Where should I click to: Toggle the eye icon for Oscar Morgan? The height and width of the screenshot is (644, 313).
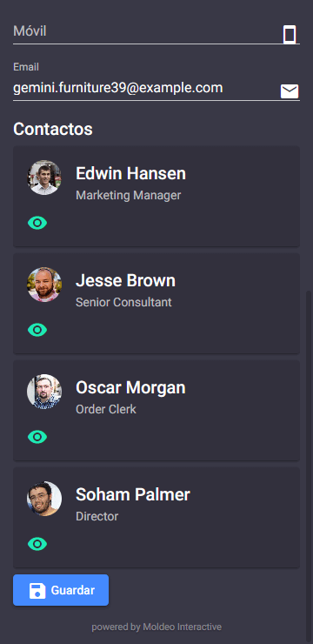coord(37,437)
